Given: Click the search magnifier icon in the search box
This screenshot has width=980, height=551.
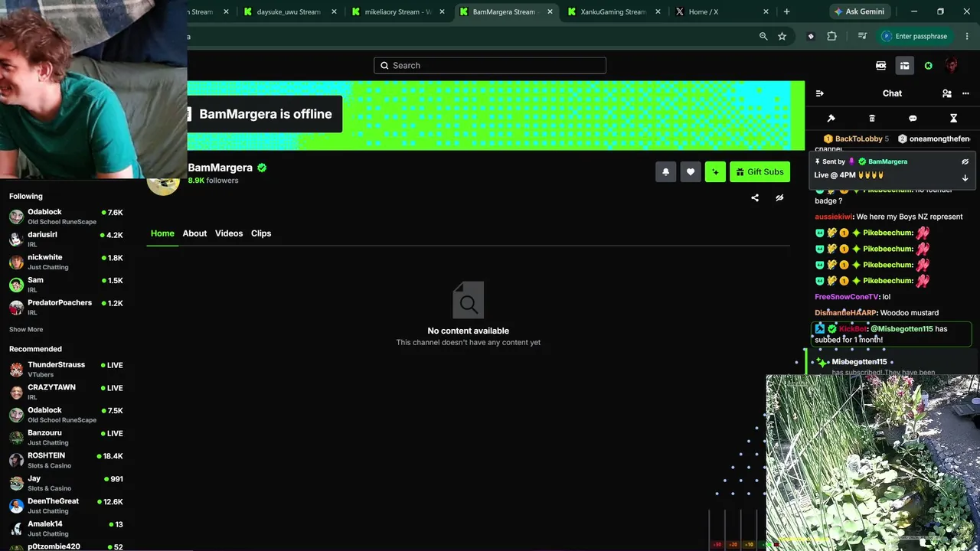Looking at the screenshot, I should pyautogui.click(x=384, y=66).
